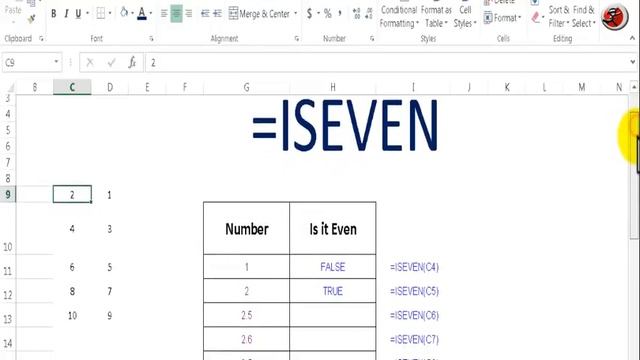The height and width of the screenshot is (360, 640).
Task: Open Merge & Center dropdown arrow
Action: coord(296,14)
